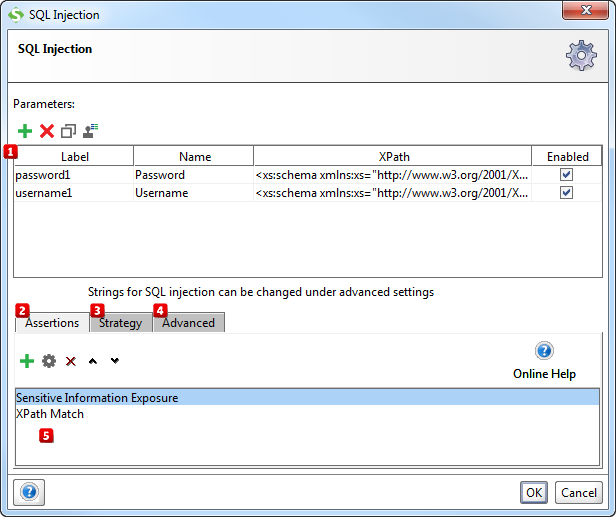Click the Username name cell
This screenshot has height=517, width=616.
(x=193, y=193)
